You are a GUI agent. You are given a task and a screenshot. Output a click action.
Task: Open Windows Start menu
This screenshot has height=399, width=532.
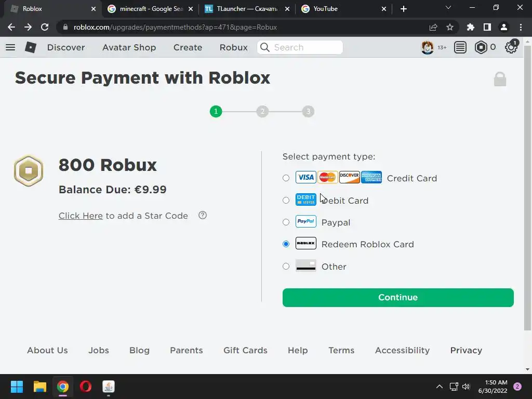(17, 387)
